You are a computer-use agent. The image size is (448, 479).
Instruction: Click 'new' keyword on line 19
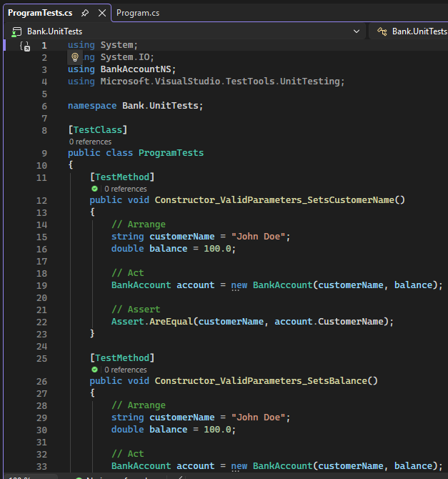click(x=239, y=285)
